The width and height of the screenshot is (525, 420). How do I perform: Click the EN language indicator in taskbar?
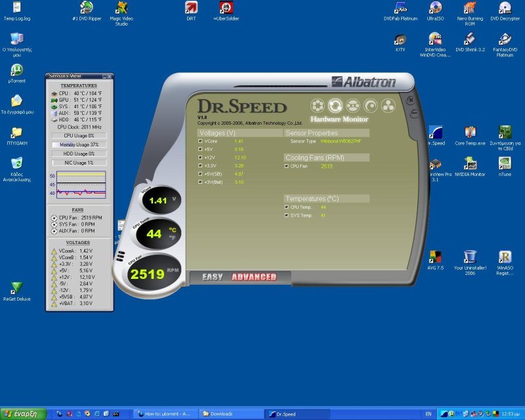[x=429, y=414]
